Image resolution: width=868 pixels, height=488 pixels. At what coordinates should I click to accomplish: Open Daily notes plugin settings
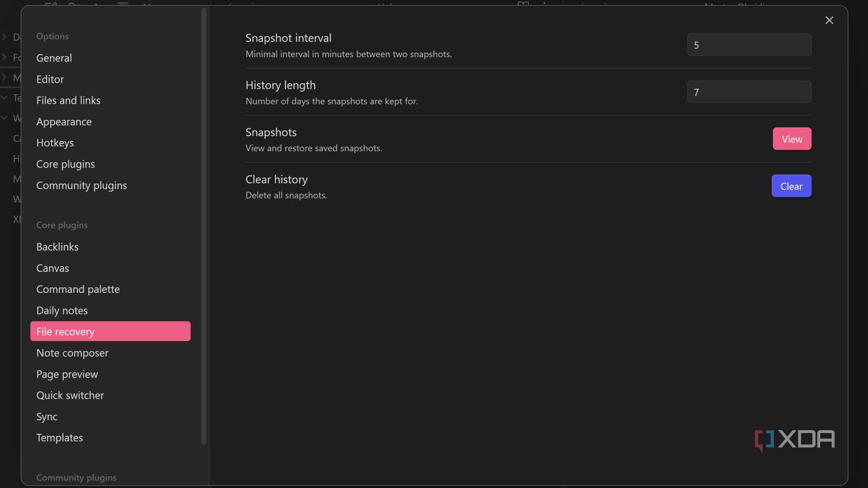[62, 310]
